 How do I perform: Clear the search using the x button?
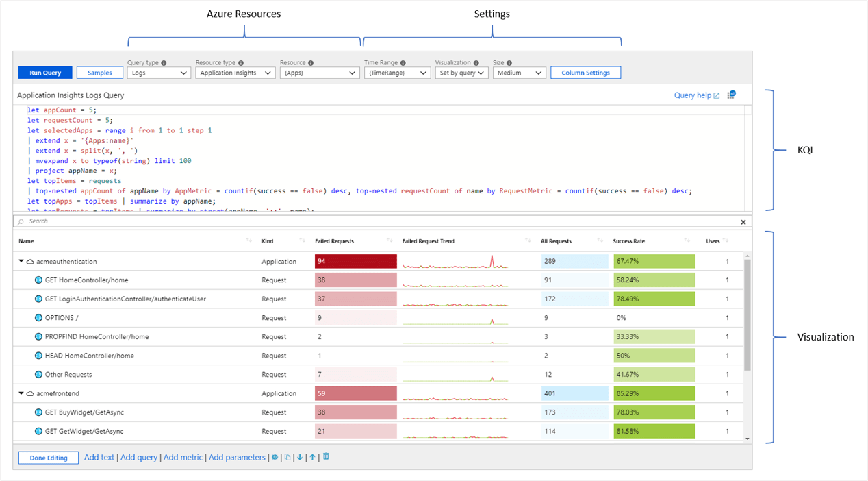click(x=743, y=221)
